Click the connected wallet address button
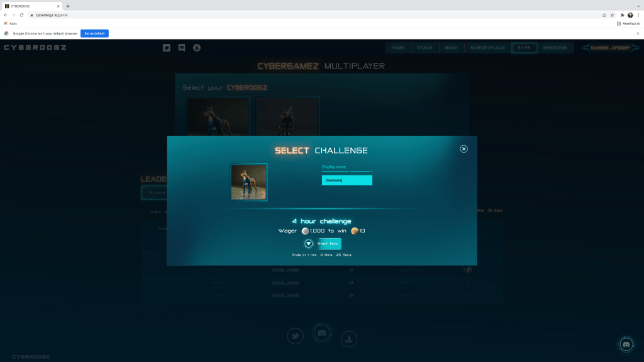Screen dimensions: 644x362 609,48
